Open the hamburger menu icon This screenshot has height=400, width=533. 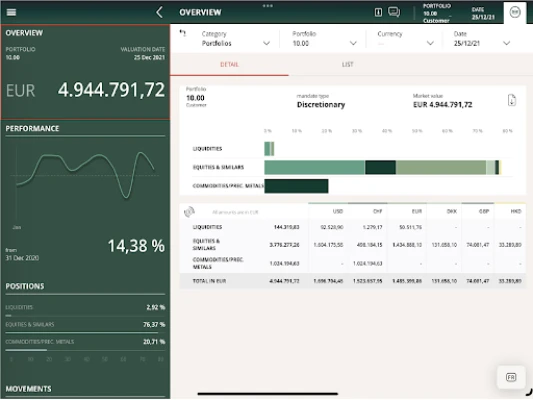(11, 12)
